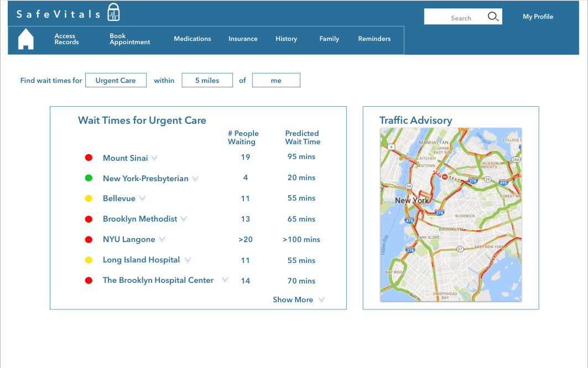Click the magnifying glass search icon

[493, 17]
